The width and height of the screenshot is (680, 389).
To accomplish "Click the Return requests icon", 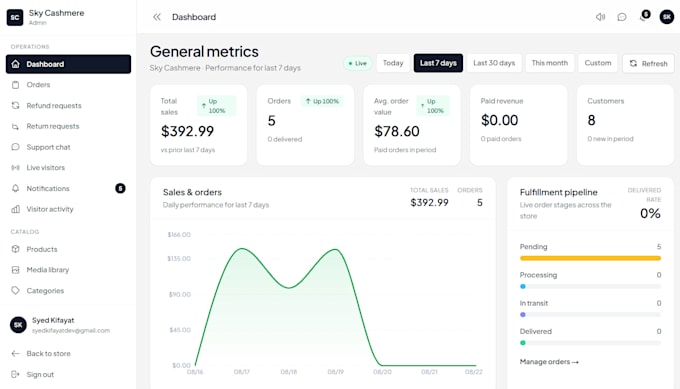I will coord(16,126).
